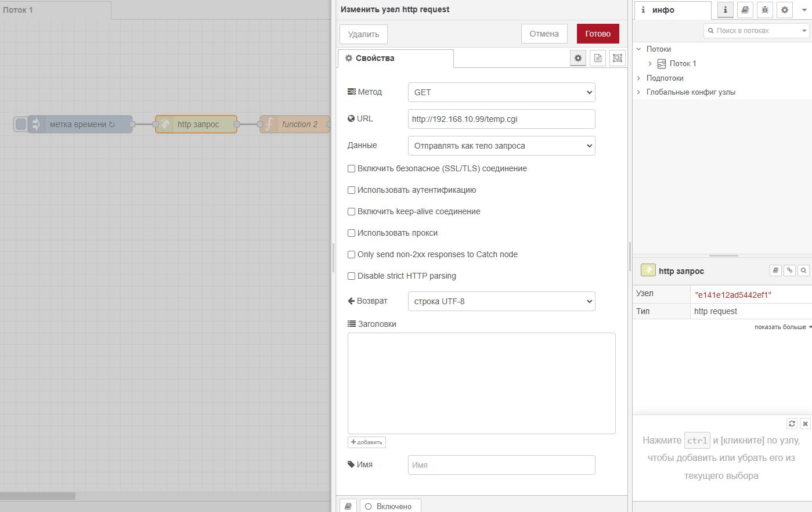Image resolution: width=812 pixels, height=512 pixels.
Task: Open node description tab icon
Action: point(597,58)
